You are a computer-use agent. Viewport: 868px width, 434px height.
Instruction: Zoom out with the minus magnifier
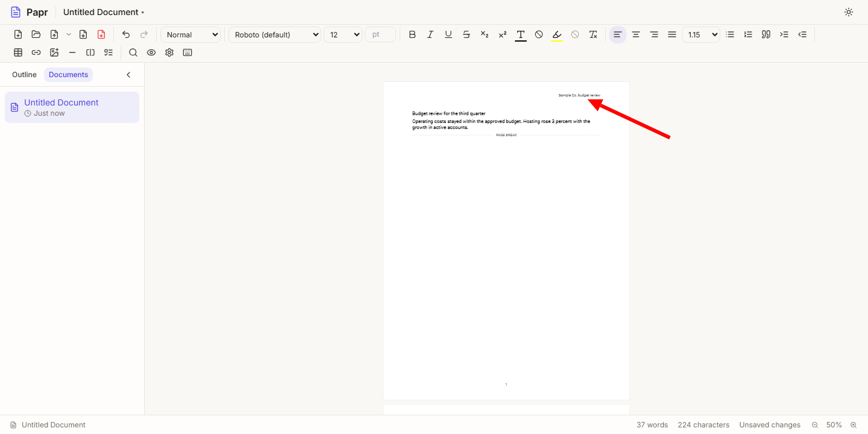(x=815, y=425)
